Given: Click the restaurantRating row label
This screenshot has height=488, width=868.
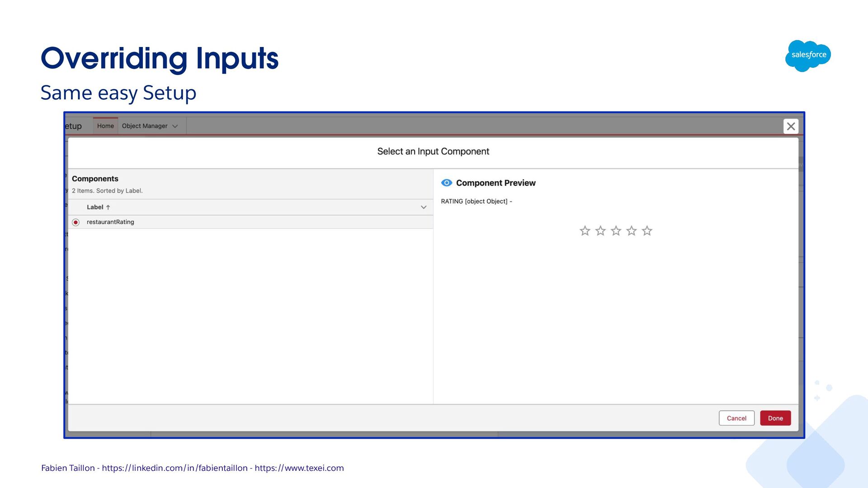Looking at the screenshot, I should coord(110,222).
